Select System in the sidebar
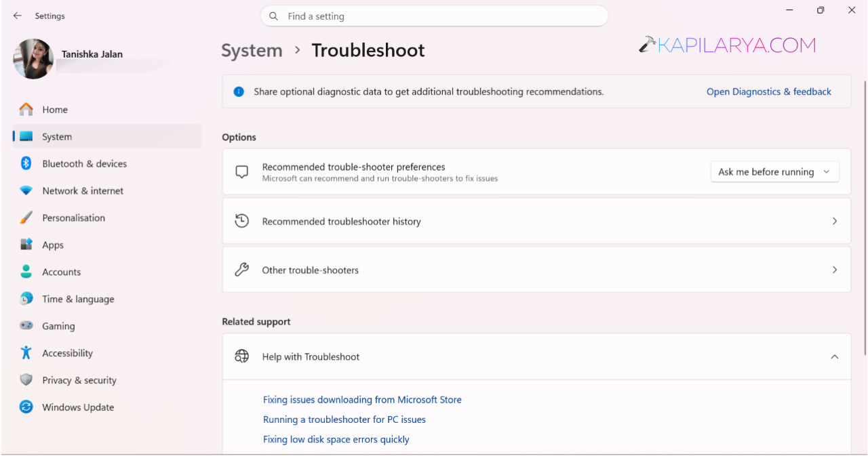Image resolution: width=868 pixels, height=456 pixels. pyautogui.click(x=107, y=136)
